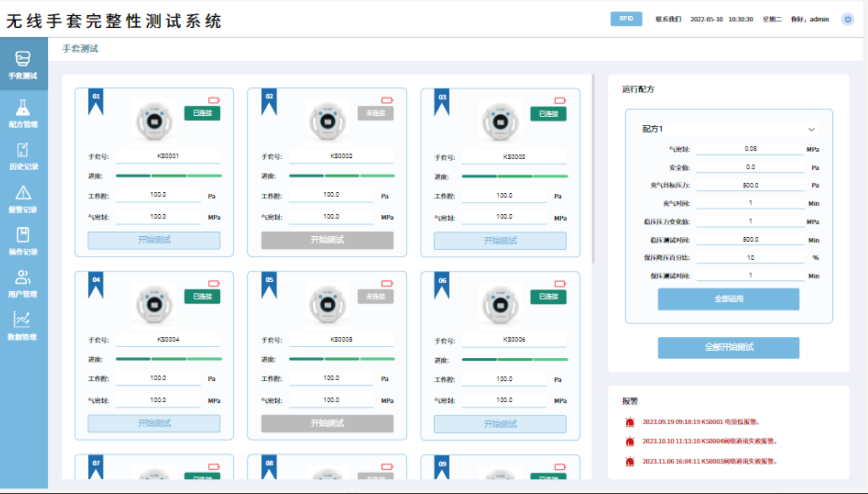Click progress bar of glove KS0003
This screenshot has height=494, width=868.
coord(515,177)
